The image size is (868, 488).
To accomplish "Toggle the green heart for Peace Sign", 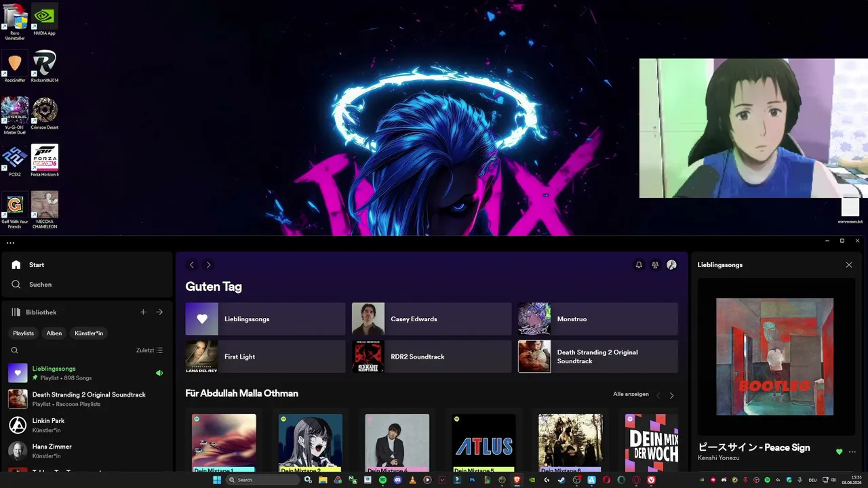I will pyautogui.click(x=840, y=452).
